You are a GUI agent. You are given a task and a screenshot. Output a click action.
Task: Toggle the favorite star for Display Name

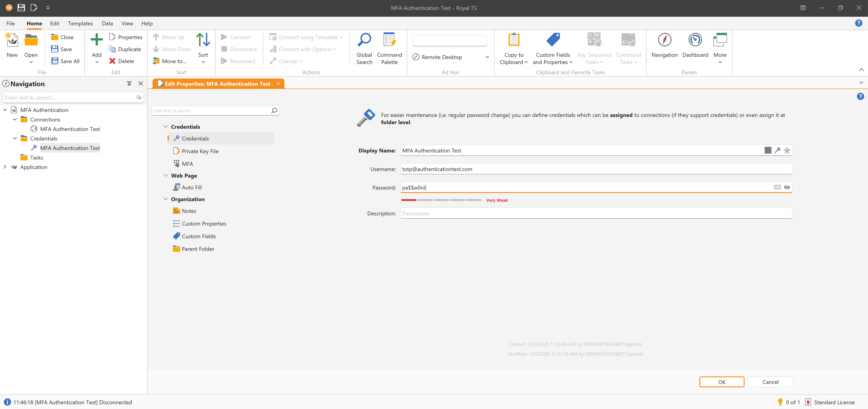click(x=787, y=150)
